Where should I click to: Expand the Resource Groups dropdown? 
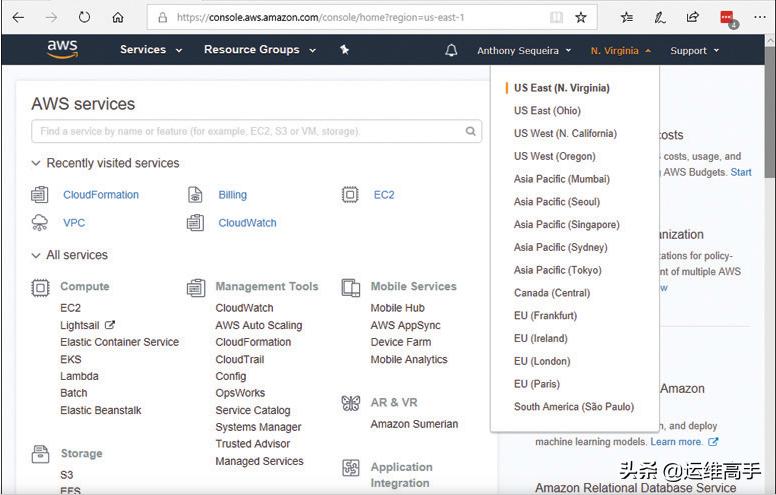[x=257, y=50]
